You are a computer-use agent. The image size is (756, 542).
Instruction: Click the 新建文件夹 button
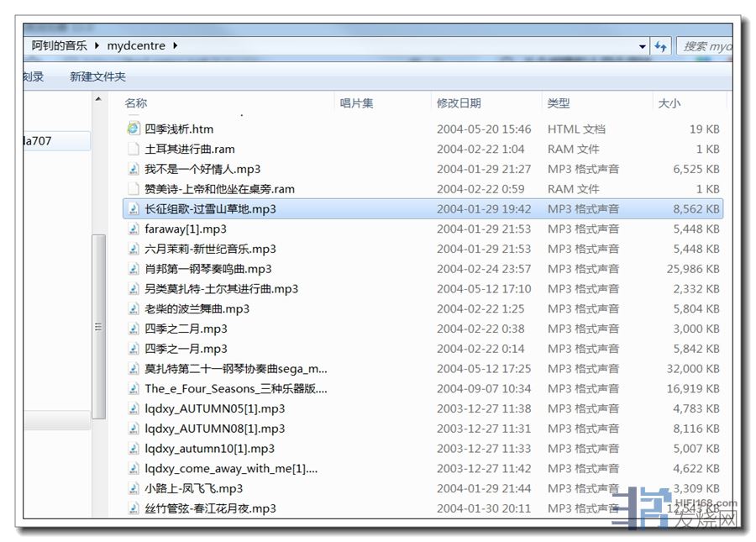coord(97,76)
